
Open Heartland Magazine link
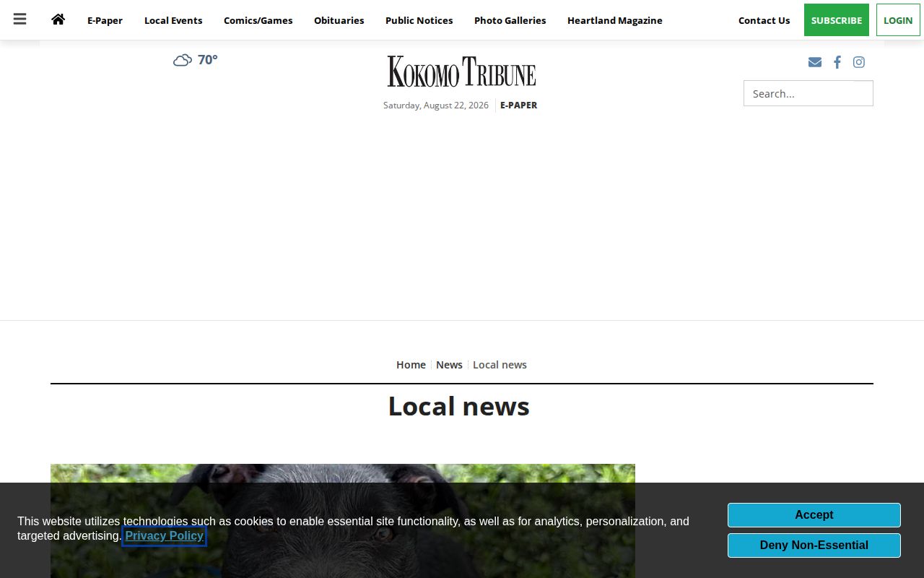615,20
